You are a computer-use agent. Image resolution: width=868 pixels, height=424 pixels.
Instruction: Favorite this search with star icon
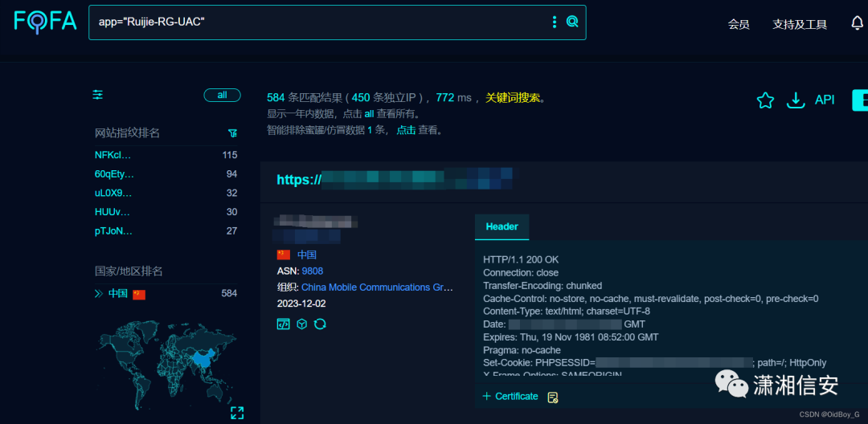(765, 100)
